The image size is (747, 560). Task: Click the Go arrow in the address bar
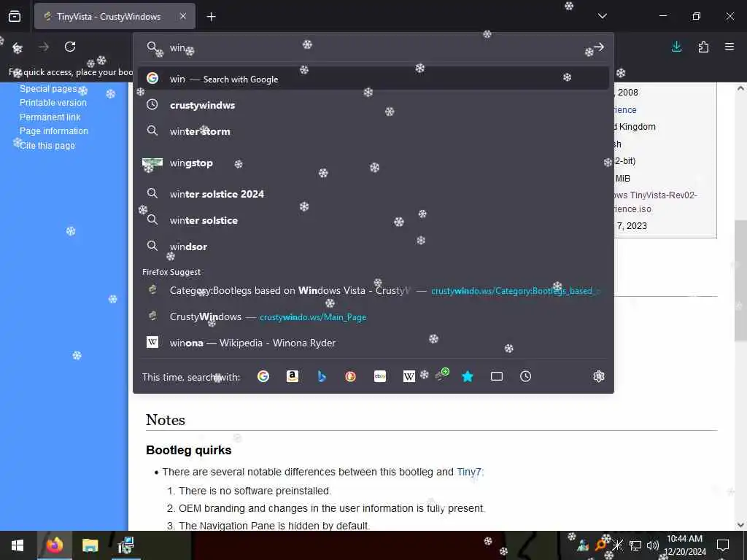pos(599,47)
